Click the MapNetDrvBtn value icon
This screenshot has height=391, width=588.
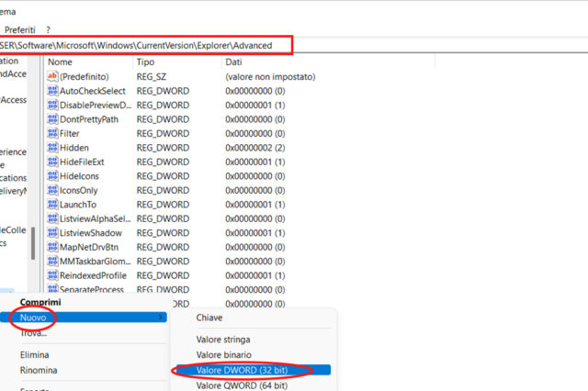(52, 247)
